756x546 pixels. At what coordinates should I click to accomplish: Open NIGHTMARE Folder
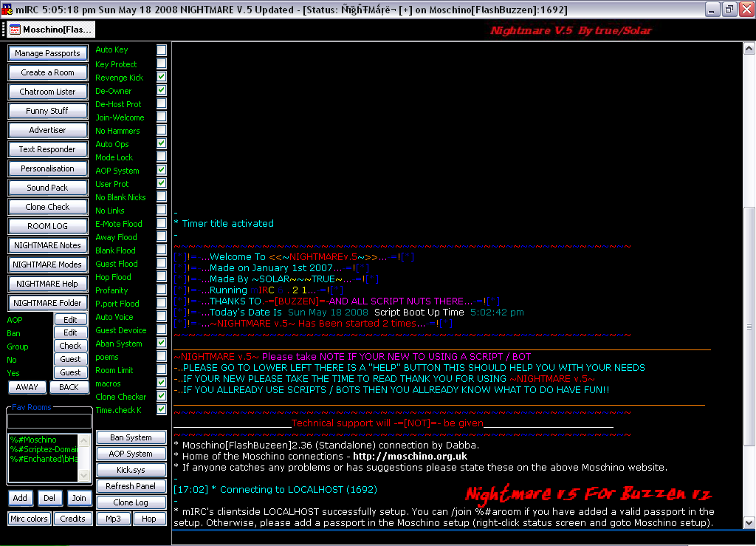coord(47,303)
